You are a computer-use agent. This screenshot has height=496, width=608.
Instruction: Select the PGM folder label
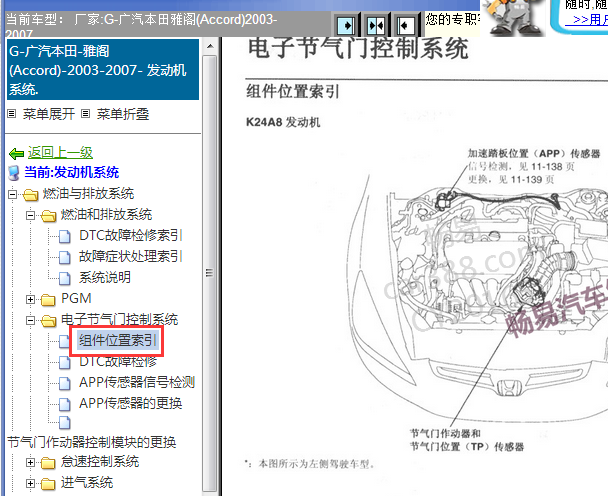pyautogui.click(x=76, y=299)
